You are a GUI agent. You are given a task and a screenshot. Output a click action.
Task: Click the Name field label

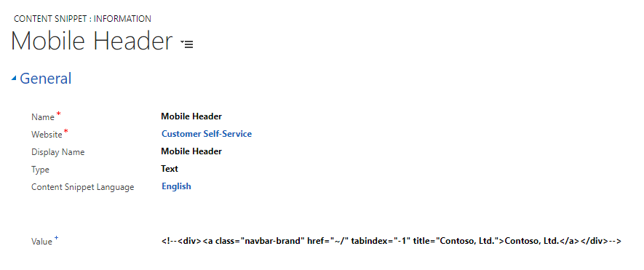pos(43,117)
